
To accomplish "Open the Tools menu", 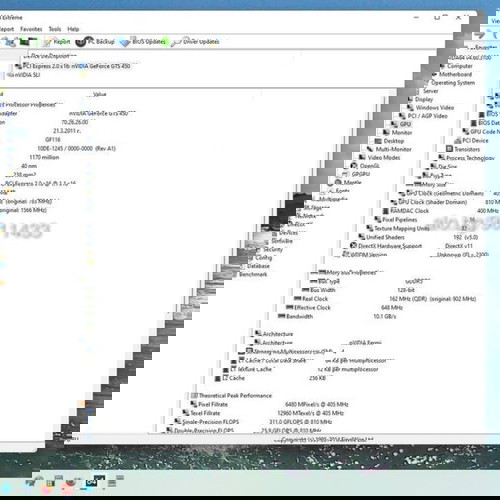I will point(55,29).
